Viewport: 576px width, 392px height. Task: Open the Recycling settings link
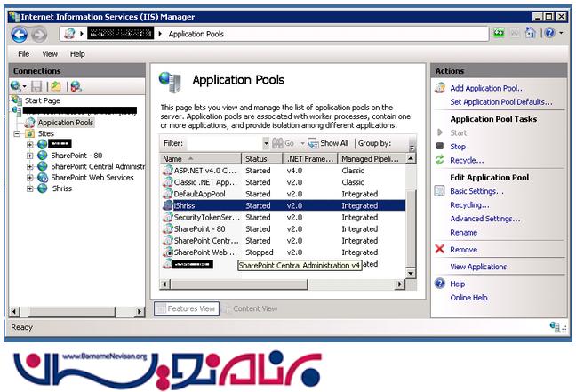[x=469, y=205]
